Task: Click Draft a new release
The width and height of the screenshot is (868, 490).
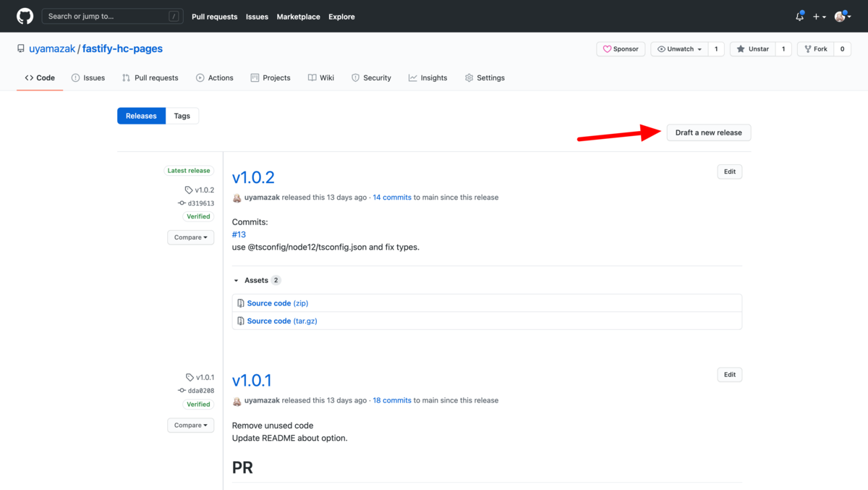Action: [709, 132]
